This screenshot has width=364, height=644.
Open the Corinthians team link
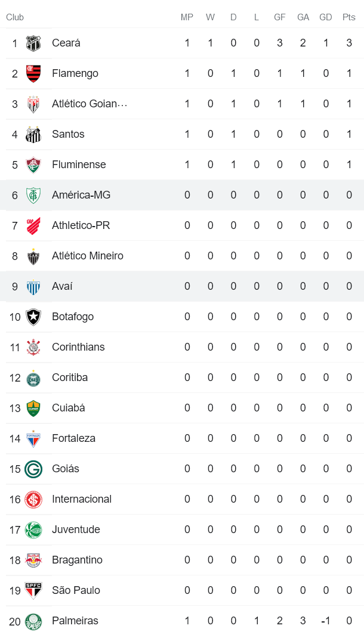[x=78, y=347]
